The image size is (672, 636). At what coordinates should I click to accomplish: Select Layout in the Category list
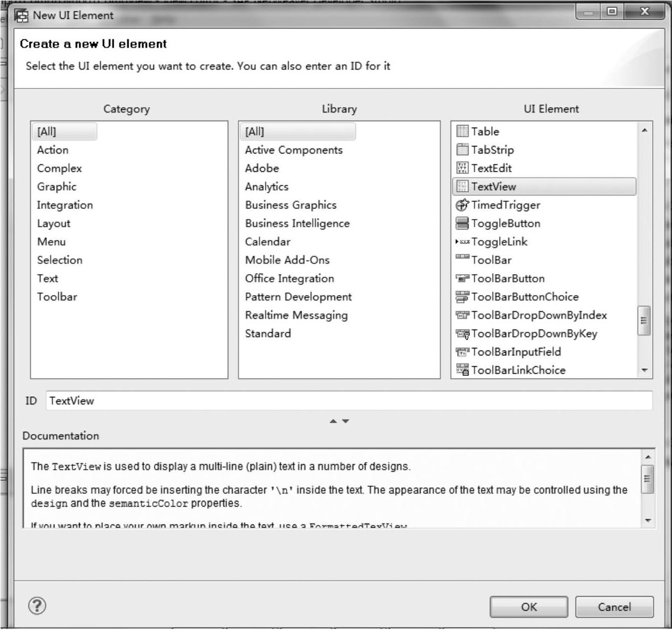(54, 223)
